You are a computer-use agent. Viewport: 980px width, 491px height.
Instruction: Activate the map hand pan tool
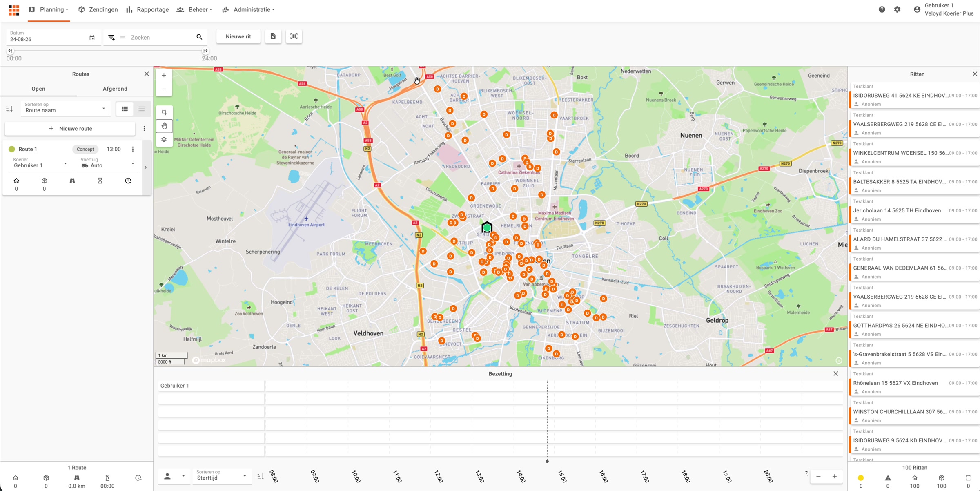tap(164, 126)
